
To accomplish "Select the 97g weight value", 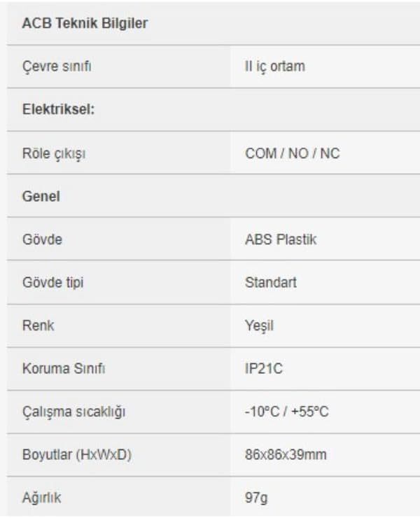I will click(256, 498).
